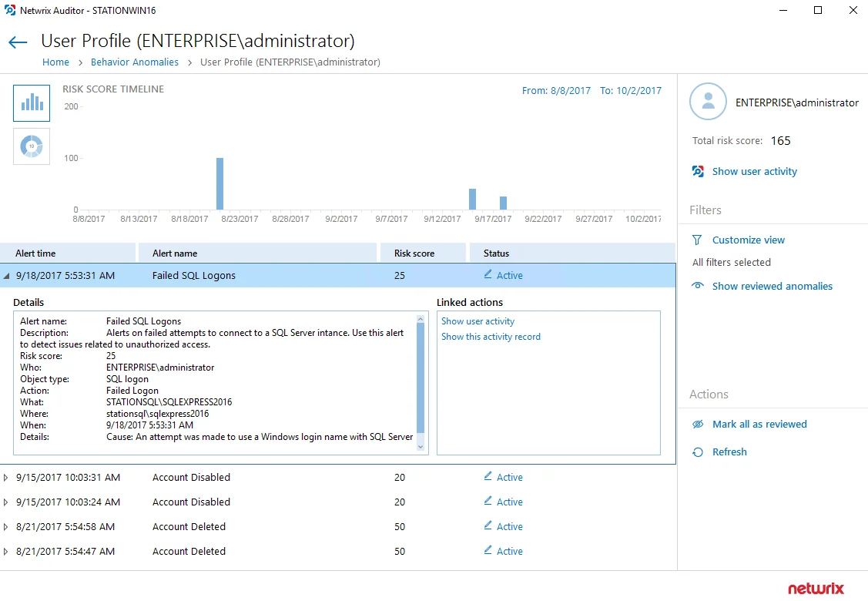The image size is (868, 601).
Task: Click the Show user activity magnifier icon
Action: tap(698, 171)
